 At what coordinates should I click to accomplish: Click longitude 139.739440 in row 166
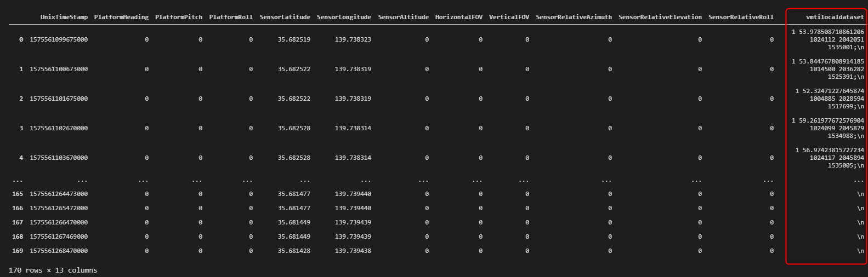(x=353, y=208)
